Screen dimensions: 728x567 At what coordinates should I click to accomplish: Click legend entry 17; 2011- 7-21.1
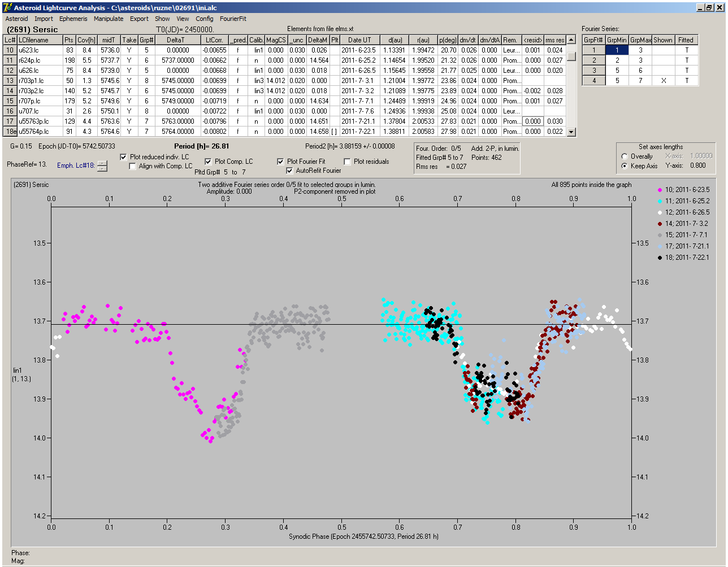(687, 246)
